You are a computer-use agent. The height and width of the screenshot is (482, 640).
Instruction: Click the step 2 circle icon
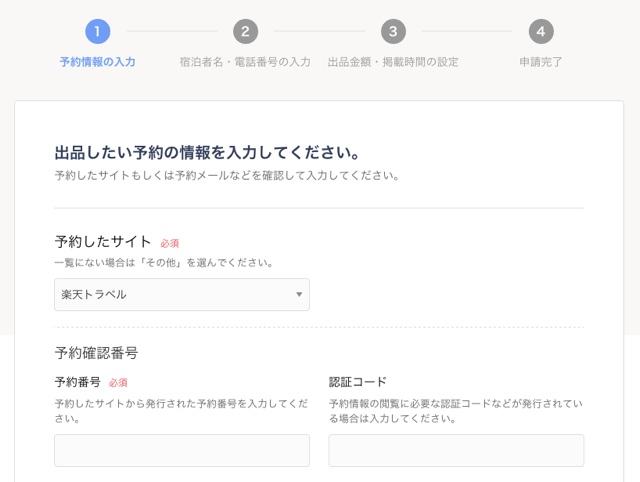(x=245, y=31)
